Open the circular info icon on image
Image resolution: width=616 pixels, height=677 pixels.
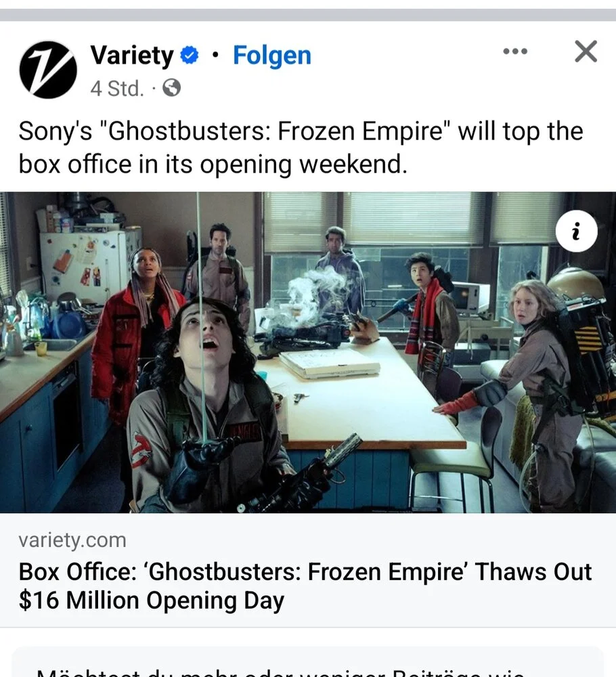coord(576,232)
